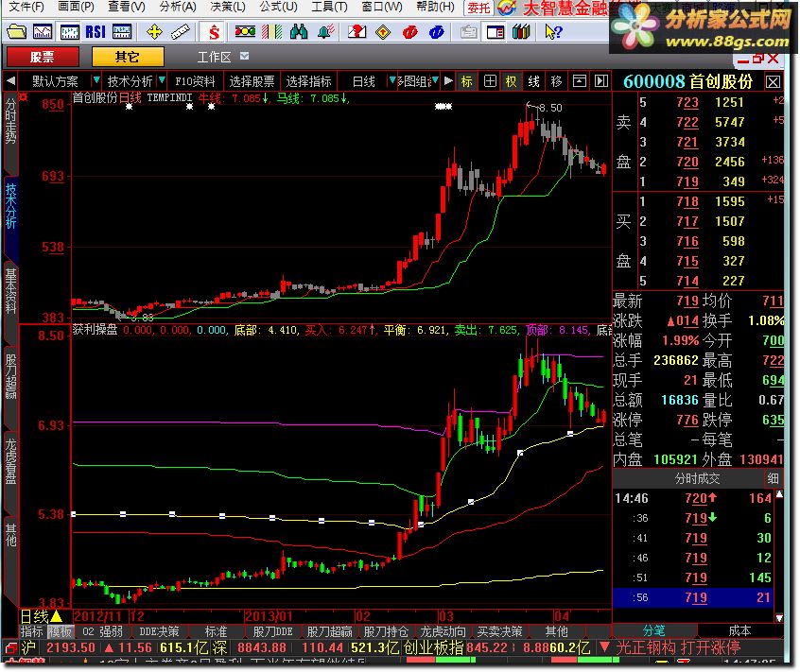Click the jump-to-end arrow icon
800x672 pixels.
point(601,81)
